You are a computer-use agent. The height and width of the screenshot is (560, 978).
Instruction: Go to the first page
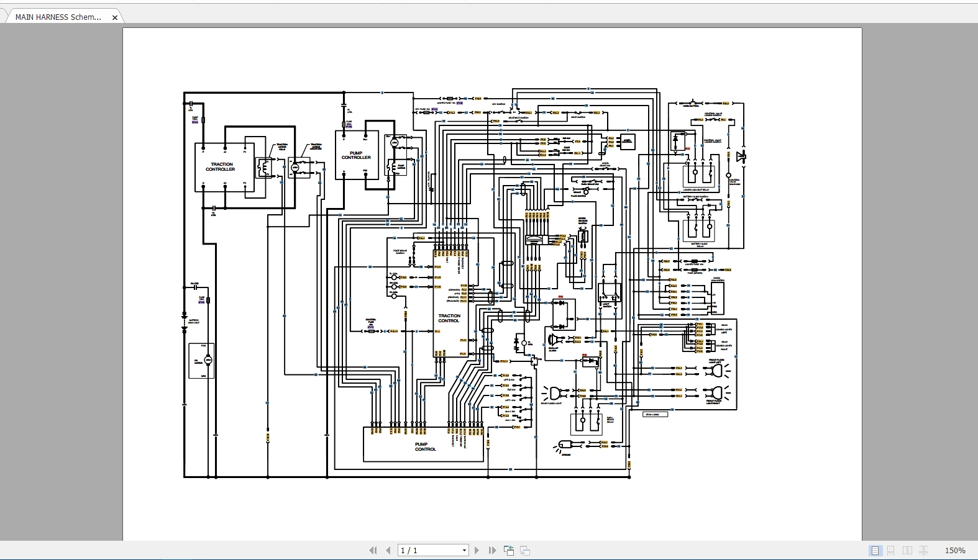pyautogui.click(x=373, y=550)
